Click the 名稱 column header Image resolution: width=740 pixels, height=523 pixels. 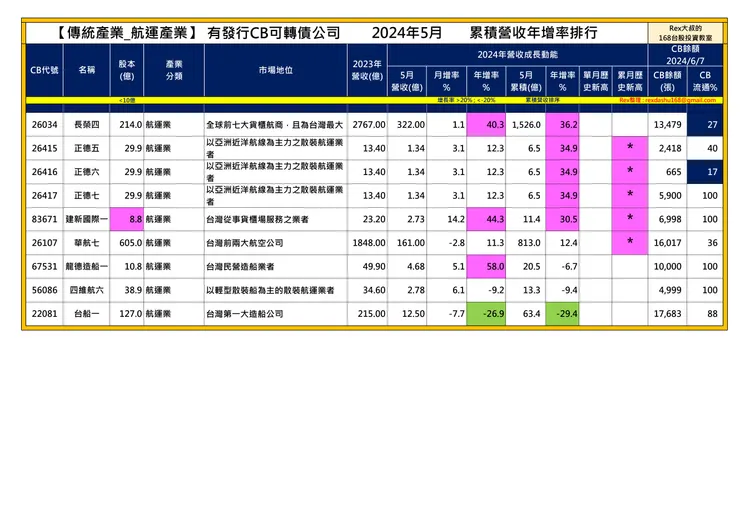click(x=86, y=70)
